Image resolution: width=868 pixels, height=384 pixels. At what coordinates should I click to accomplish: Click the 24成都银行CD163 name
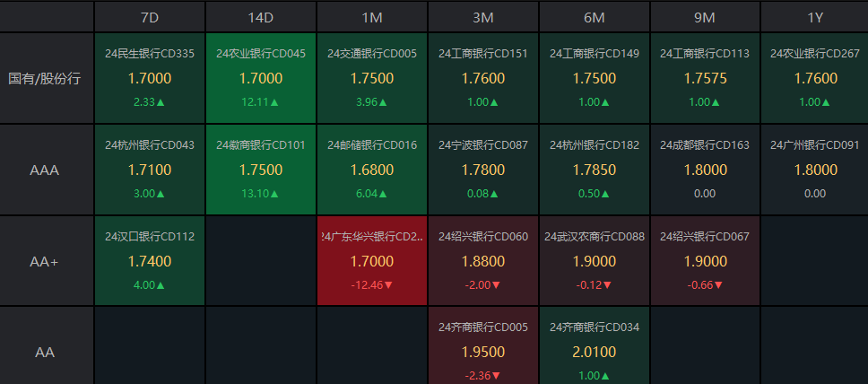pos(705,145)
